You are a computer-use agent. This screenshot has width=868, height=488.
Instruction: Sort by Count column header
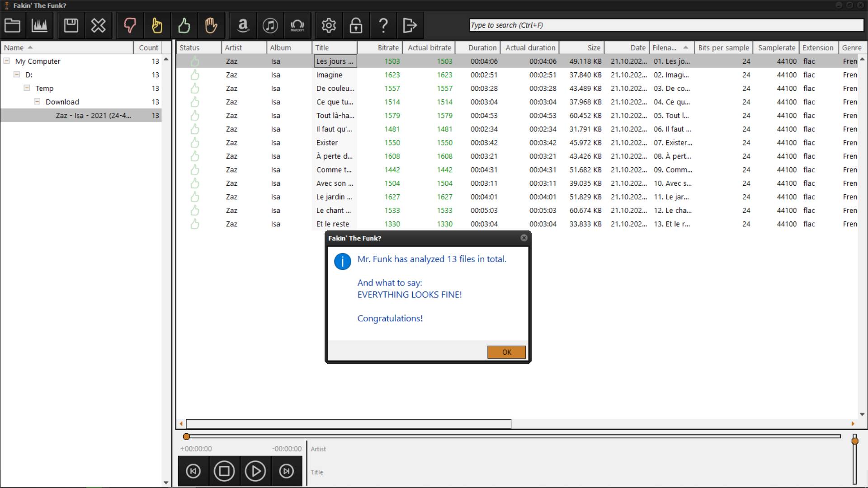(x=148, y=47)
